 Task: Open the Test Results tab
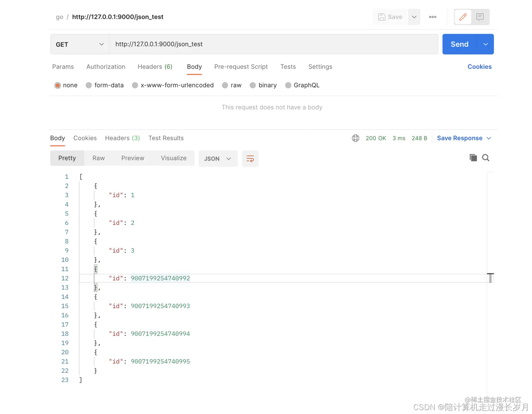coord(166,138)
